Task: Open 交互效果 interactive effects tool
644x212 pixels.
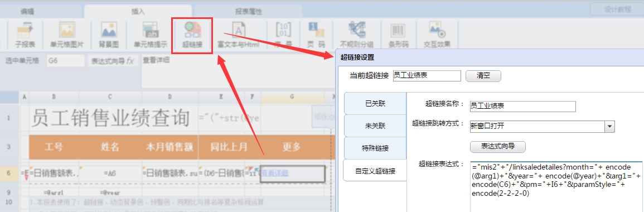Action: (x=437, y=35)
